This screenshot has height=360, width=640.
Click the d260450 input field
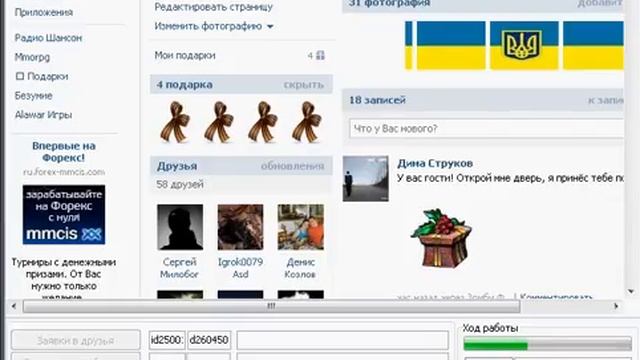point(209,340)
